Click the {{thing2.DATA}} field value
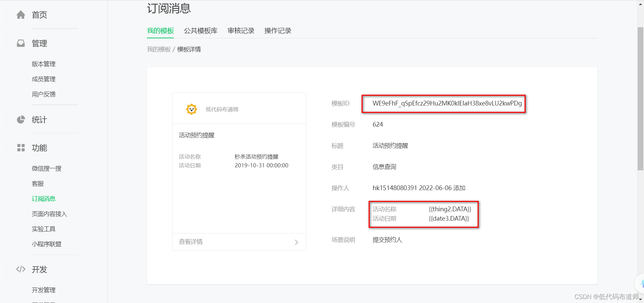This screenshot has height=303, width=644. (450, 209)
